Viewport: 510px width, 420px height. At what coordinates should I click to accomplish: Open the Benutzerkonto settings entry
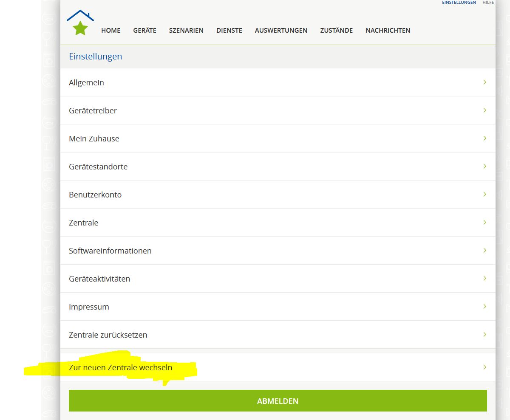point(95,194)
